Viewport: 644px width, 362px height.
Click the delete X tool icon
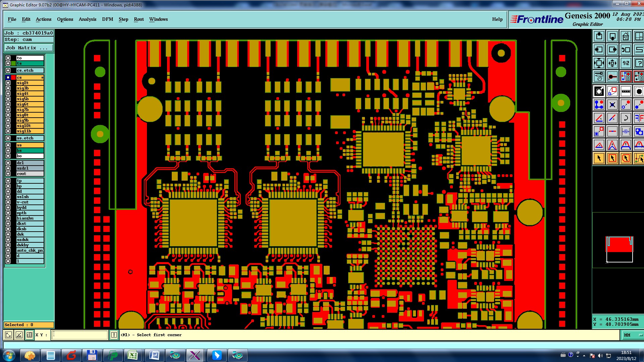click(x=612, y=105)
